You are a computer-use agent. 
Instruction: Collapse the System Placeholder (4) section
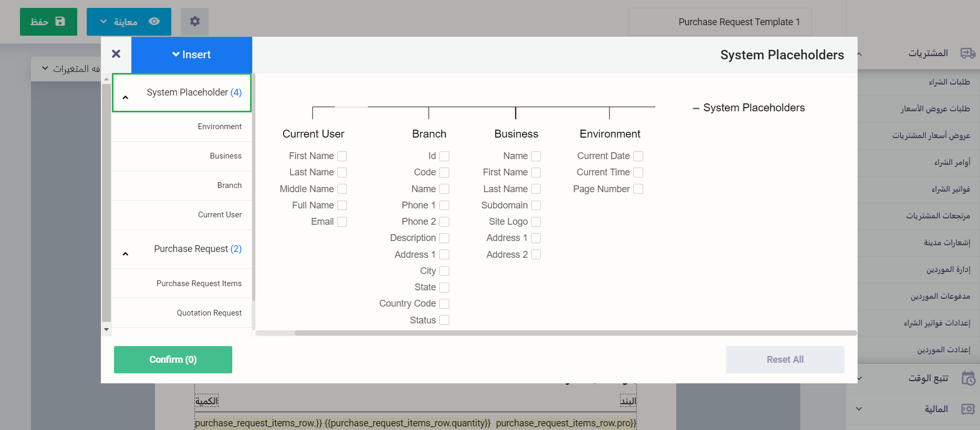126,97
